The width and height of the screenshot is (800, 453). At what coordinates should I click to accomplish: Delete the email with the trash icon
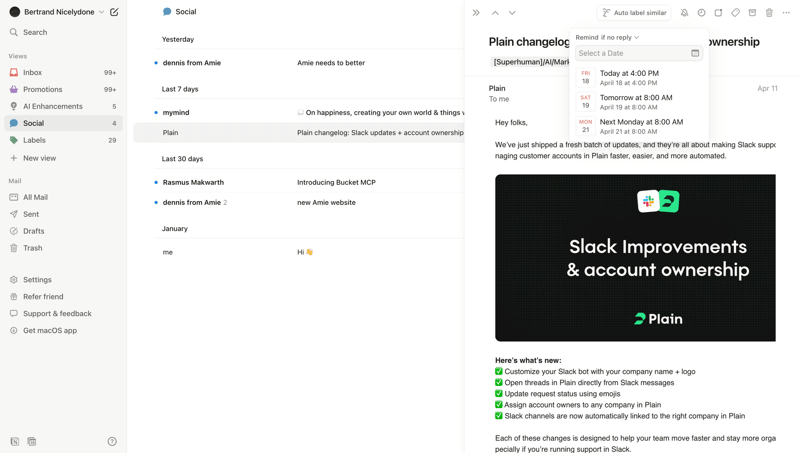click(x=769, y=13)
